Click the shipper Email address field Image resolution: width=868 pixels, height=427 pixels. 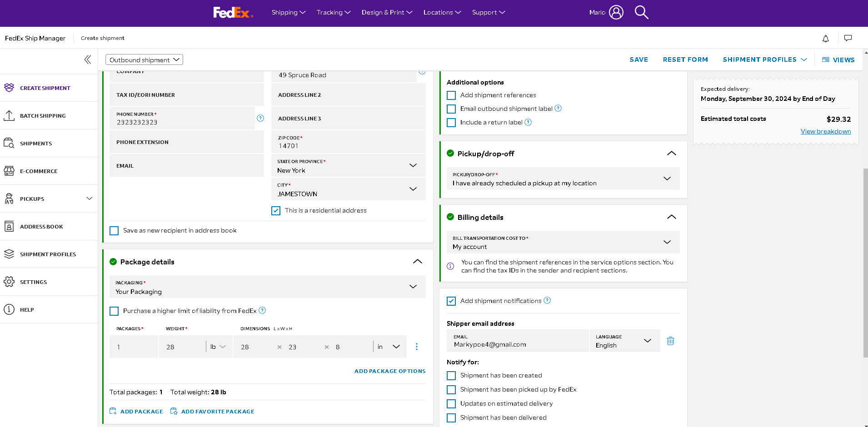(518, 341)
